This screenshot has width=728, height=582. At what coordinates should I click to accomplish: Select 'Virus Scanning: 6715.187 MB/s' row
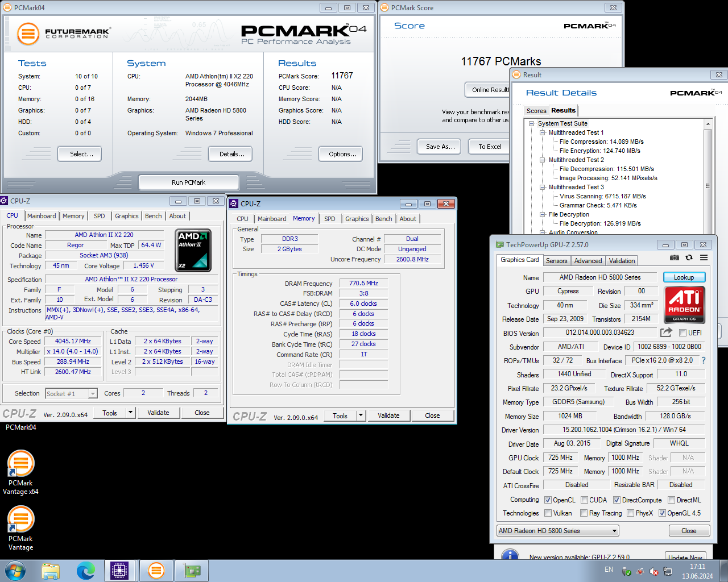tap(602, 196)
